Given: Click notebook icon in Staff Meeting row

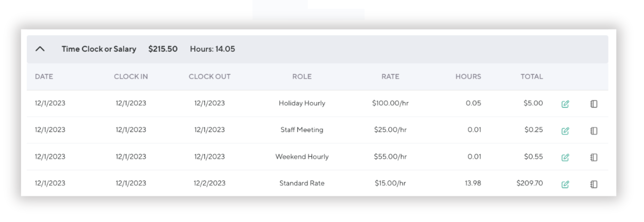Looking at the screenshot, I should [x=593, y=131].
